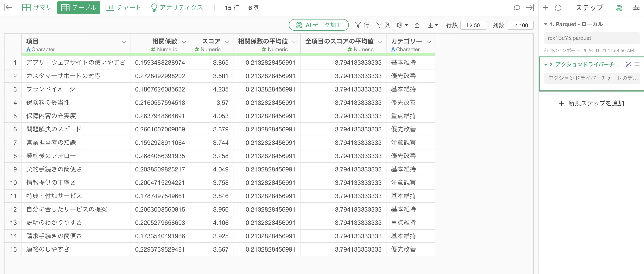Open the comment bubble icon
The image size is (644, 274).
(x=517, y=8)
